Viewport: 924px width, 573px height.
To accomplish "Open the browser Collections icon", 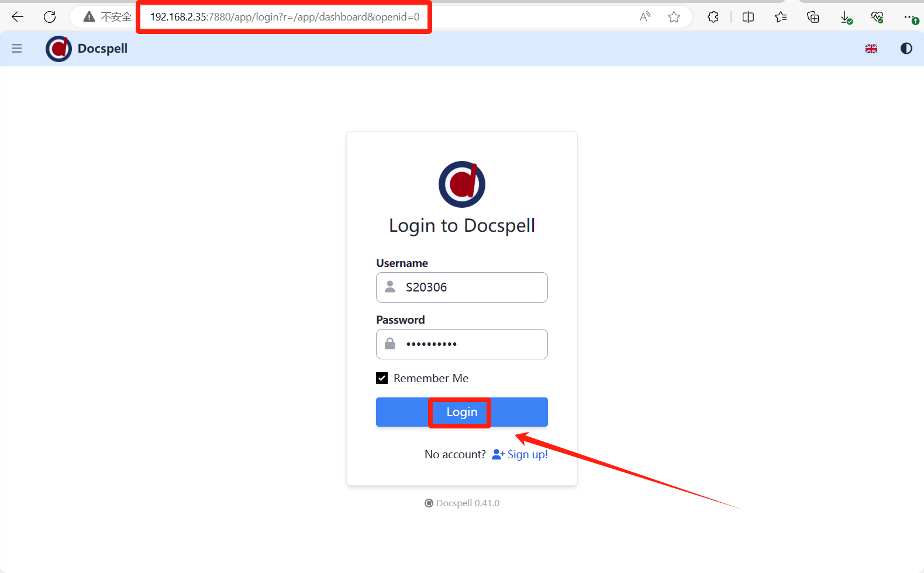I will pos(813,17).
